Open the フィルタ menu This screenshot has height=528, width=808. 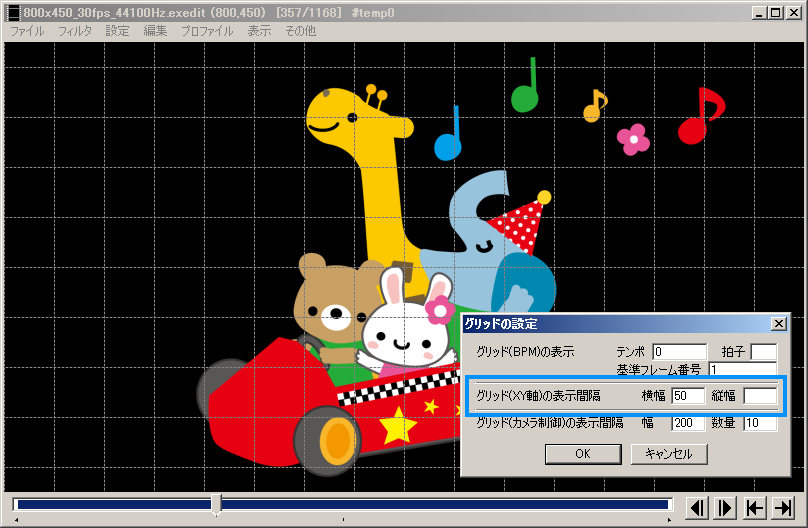75,31
